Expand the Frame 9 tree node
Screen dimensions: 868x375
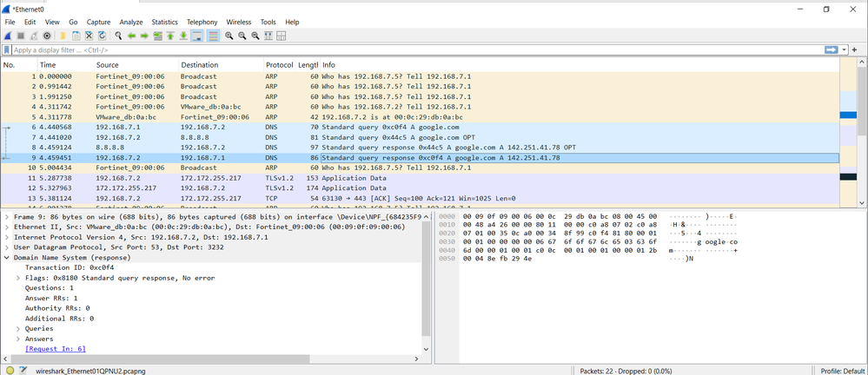[x=7, y=216]
